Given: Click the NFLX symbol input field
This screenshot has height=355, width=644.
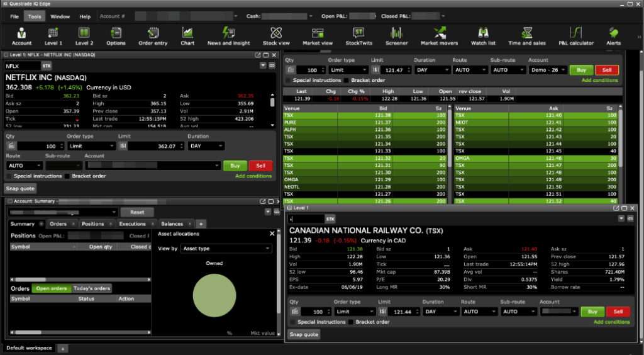Looking at the screenshot, I should (x=23, y=65).
